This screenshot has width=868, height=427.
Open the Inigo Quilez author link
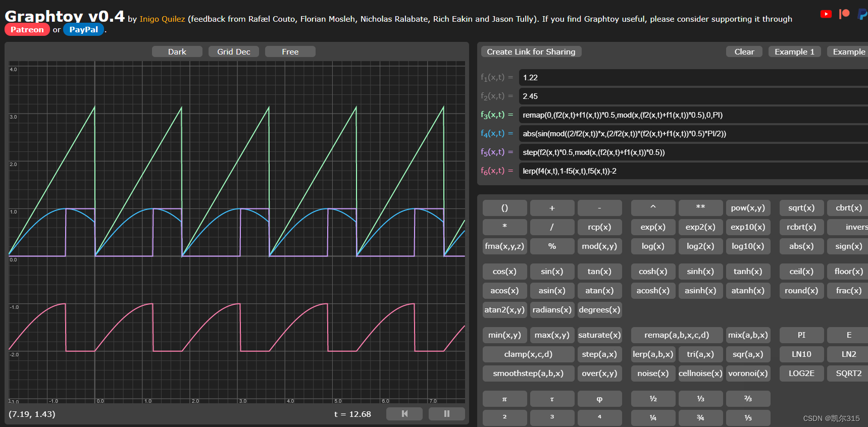click(x=162, y=19)
